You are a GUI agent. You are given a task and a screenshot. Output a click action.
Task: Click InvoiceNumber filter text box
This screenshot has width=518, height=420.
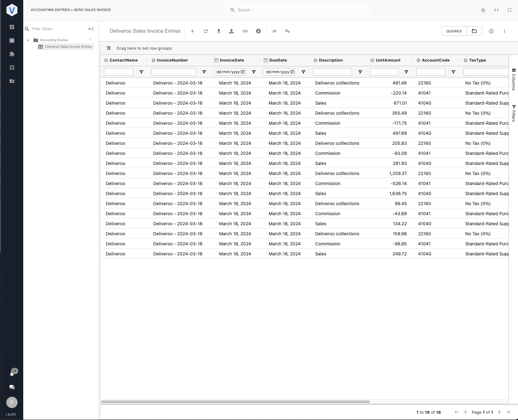174,72
